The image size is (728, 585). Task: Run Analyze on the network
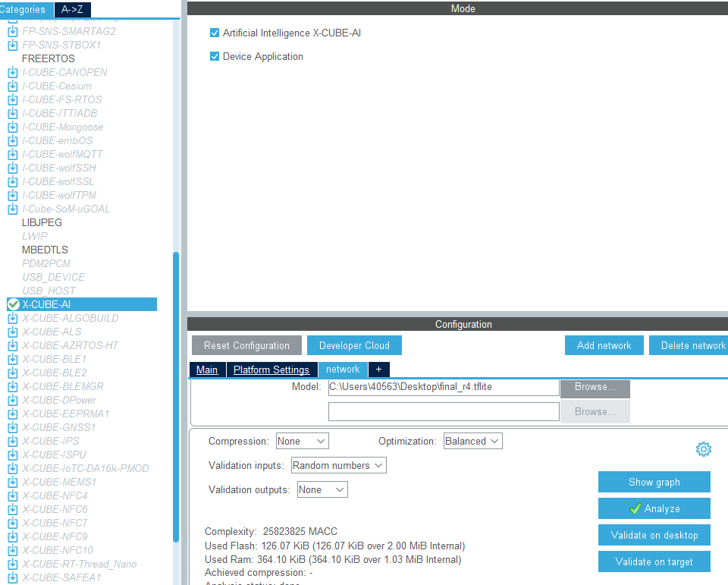tap(654, 508)
